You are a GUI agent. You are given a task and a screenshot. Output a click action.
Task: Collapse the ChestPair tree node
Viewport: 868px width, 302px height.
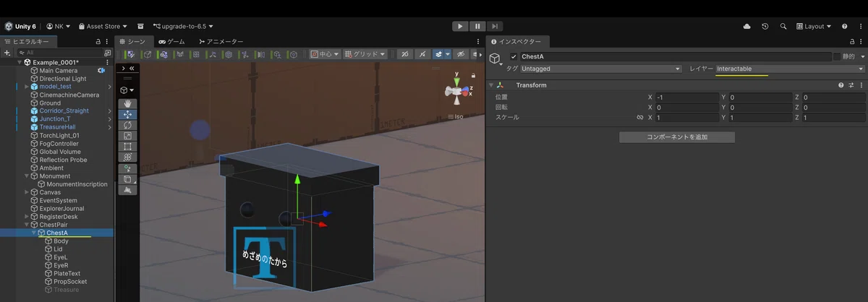pyautogui.click(x=27, y=225)
